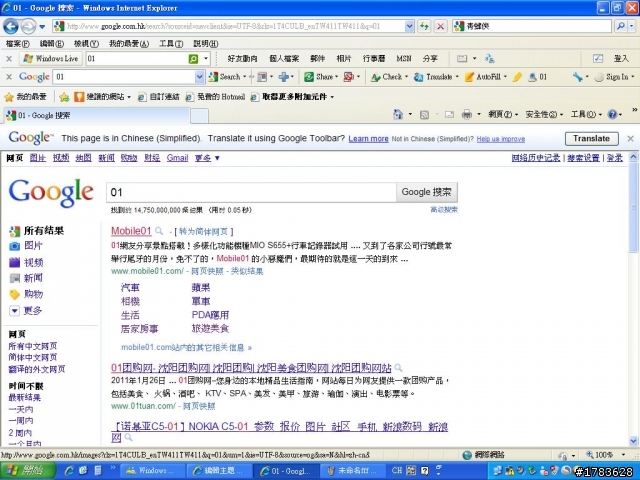Close the Google Toolbar X
The image size is (640, 480).
point(9,77)
